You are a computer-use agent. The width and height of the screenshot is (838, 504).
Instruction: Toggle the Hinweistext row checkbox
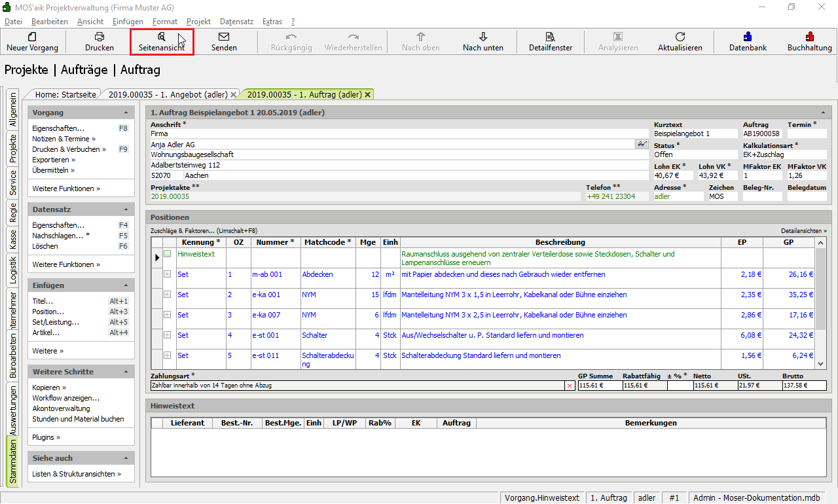pos(168,254)
